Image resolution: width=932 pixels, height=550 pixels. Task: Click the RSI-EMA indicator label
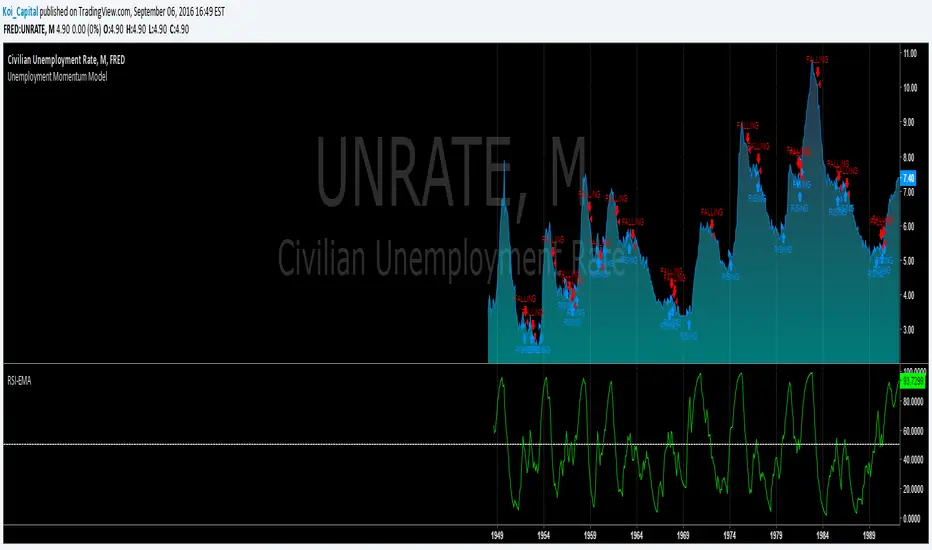click(19, 381)
